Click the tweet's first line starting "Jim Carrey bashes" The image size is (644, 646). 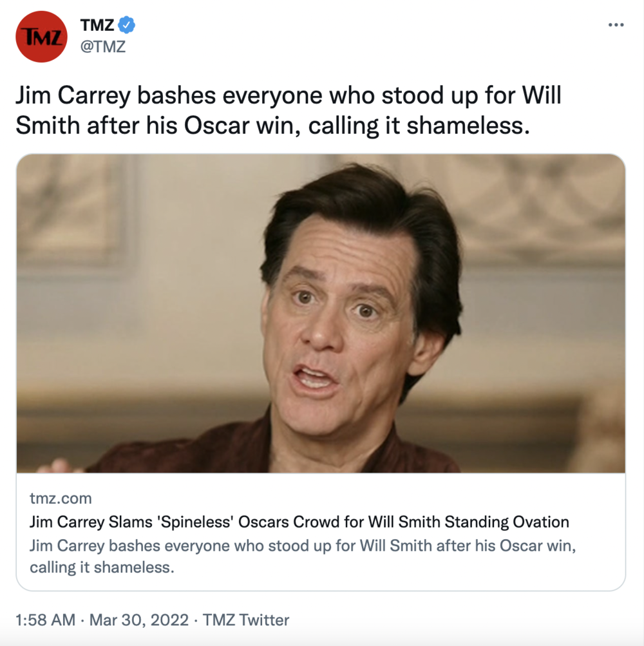[x=289, y=95]
